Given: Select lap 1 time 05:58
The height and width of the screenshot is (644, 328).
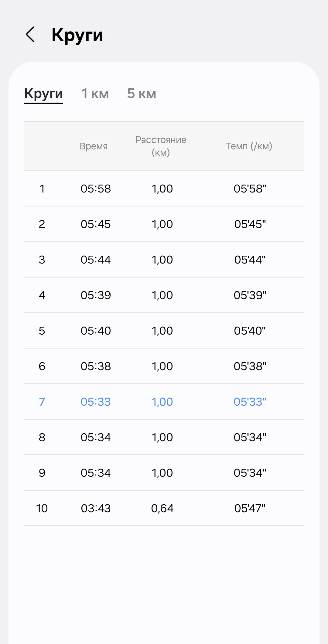Looking at the screenshot, I should click(96, 189).
